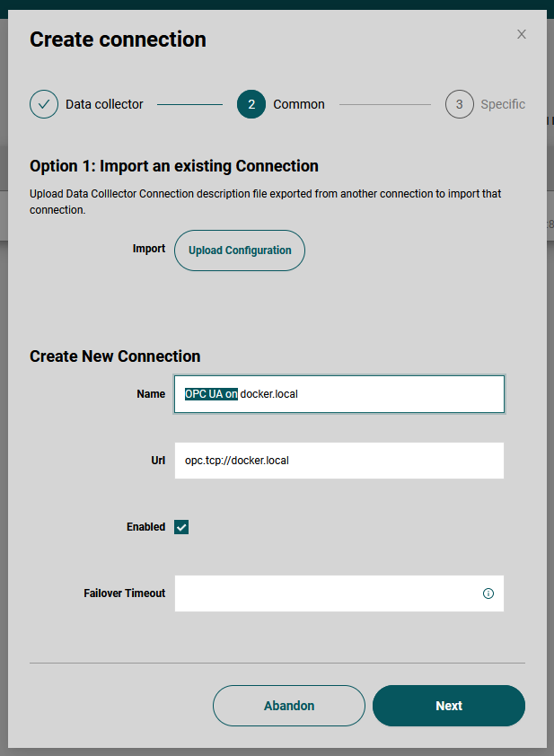The width and height of the screenshot is (554, 756).
Task: Click the "Create New Connection" heading
Action: tap(115, 356)
